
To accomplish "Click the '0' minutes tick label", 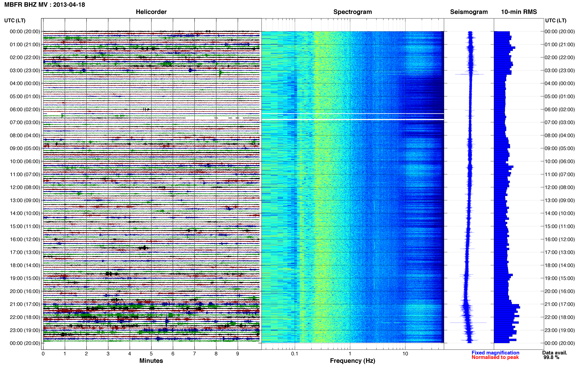I will pos(43,354).
